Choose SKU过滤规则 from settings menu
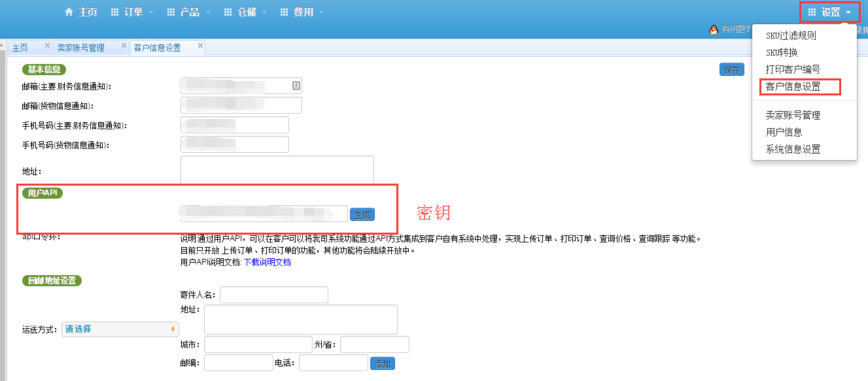 pyautogui.click(x=791, y=36)
